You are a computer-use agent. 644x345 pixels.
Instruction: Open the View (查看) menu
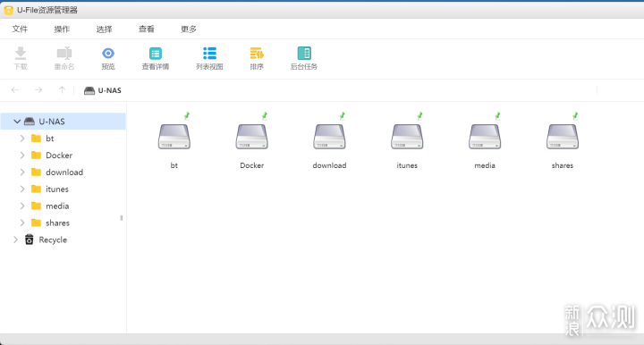point(146,29)
